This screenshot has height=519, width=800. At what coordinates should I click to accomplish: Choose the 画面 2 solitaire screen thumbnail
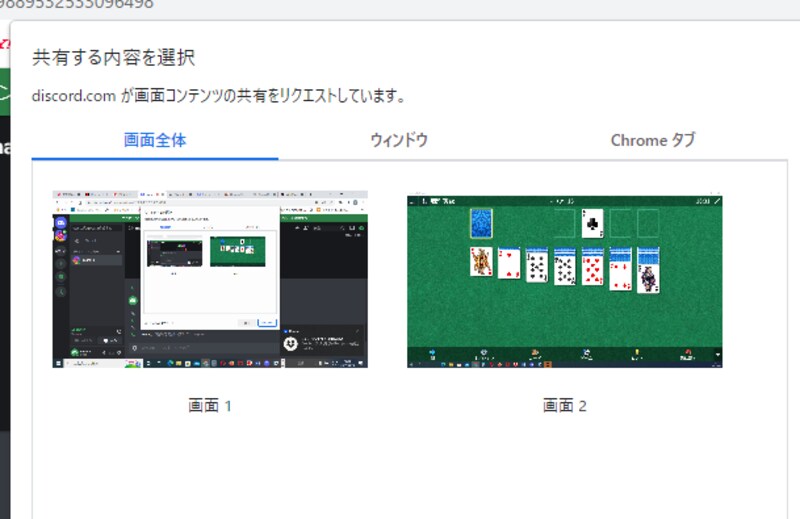coord(564,280)
